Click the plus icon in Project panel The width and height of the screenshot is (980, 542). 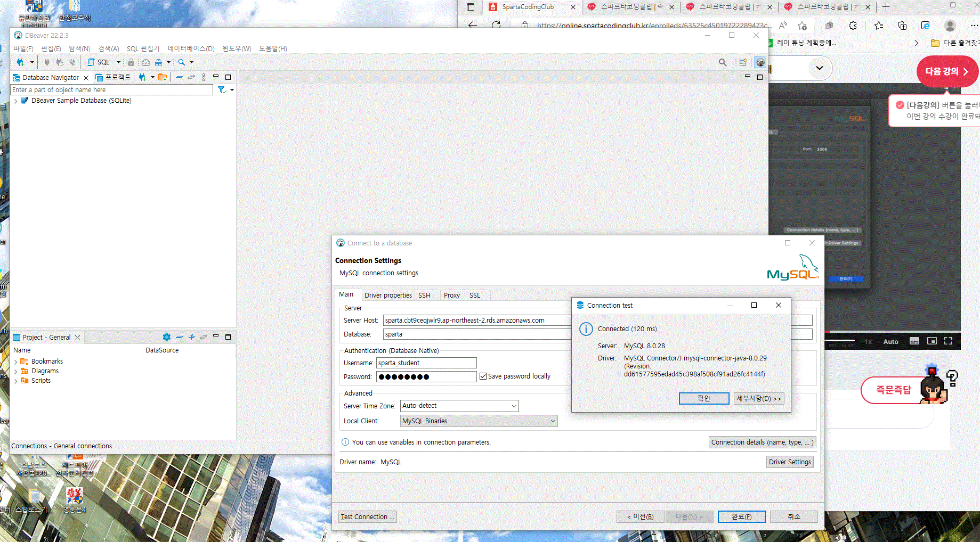(x=192, y=337)
